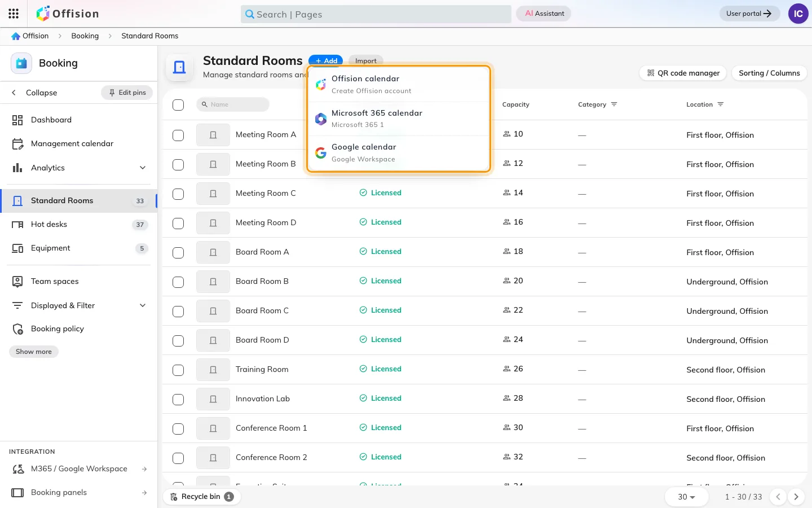This screenshot has height=508, width=812.
Task: Collapse the Booking sidebar
Action: 35,93
